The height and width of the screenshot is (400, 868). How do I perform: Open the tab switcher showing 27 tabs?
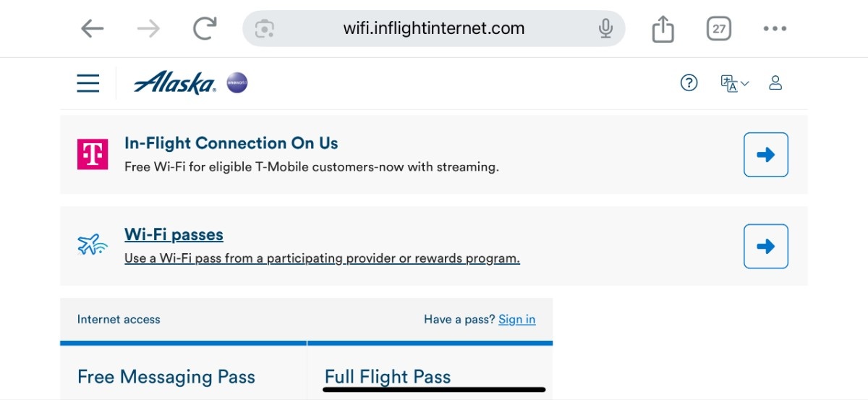718,29
